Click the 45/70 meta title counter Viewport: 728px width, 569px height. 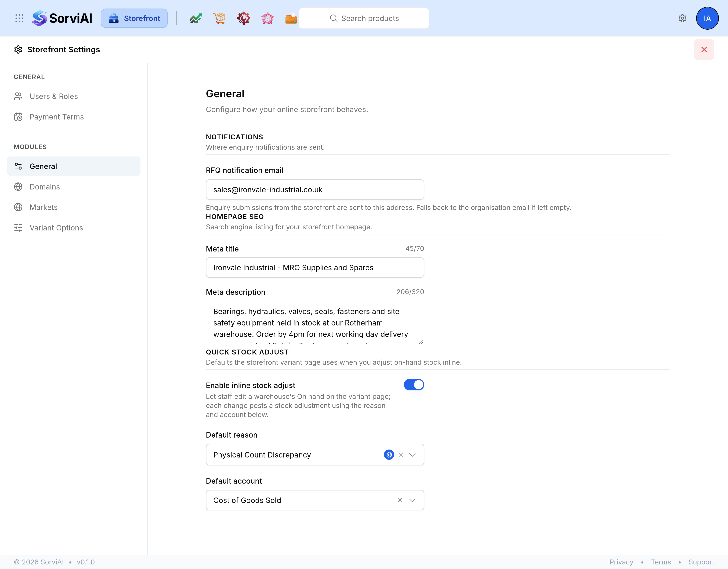pyautogui.click(x=415, y=248)
